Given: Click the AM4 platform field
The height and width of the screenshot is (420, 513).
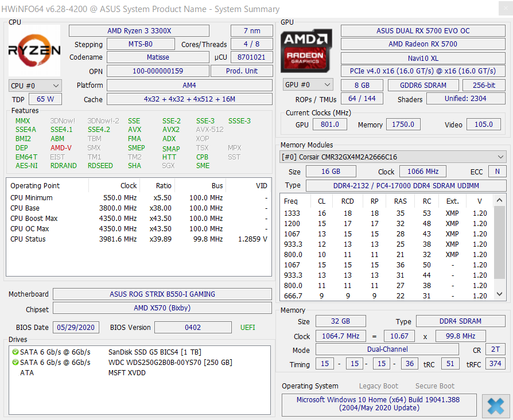Looking at the screenshot, I should (189, 85).
